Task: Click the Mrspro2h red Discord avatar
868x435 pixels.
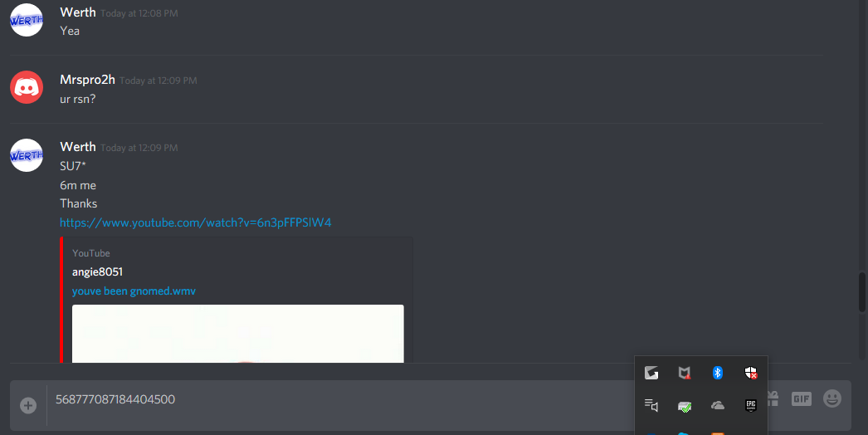Action: (27, 87)
